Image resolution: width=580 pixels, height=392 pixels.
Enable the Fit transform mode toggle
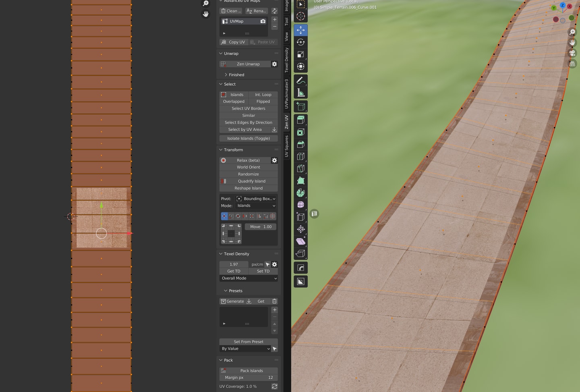pyautogui.click(x=252, y=216)
